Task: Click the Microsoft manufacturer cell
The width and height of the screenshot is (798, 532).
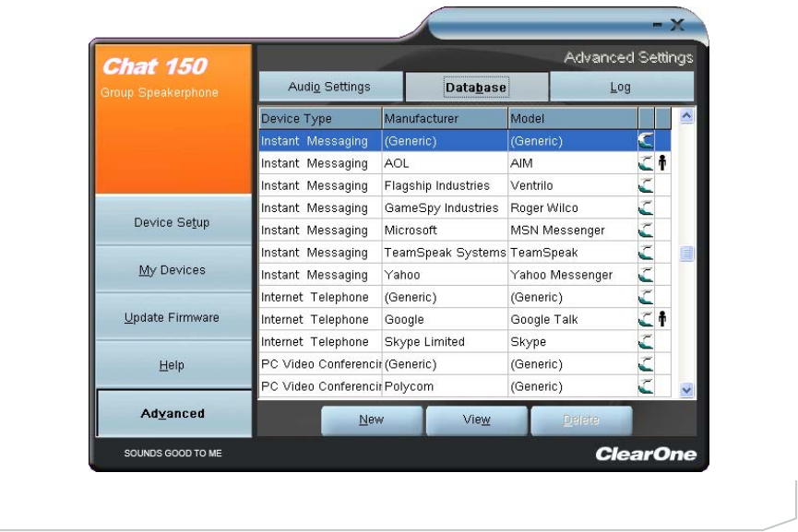Action: (x=445, y=231)
